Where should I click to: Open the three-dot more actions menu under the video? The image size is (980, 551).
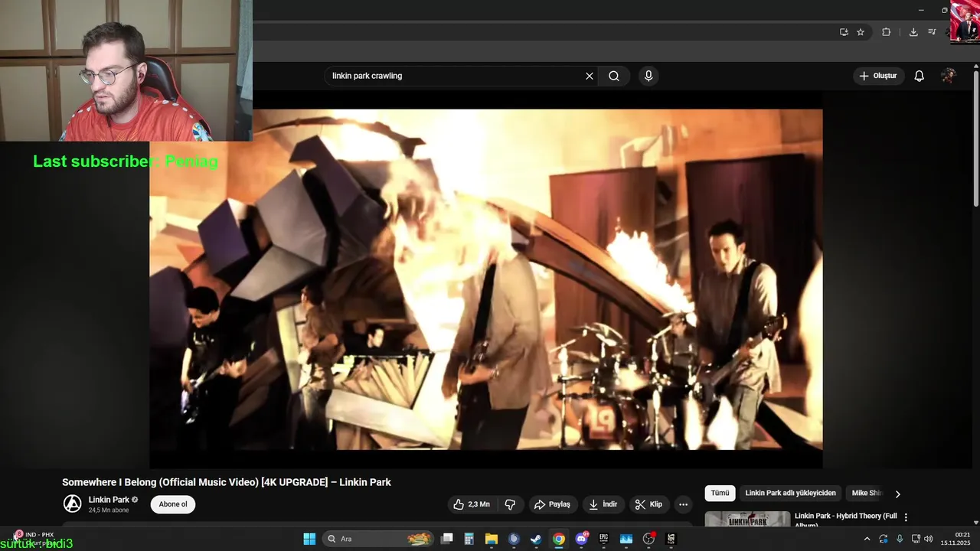point(683,504)
